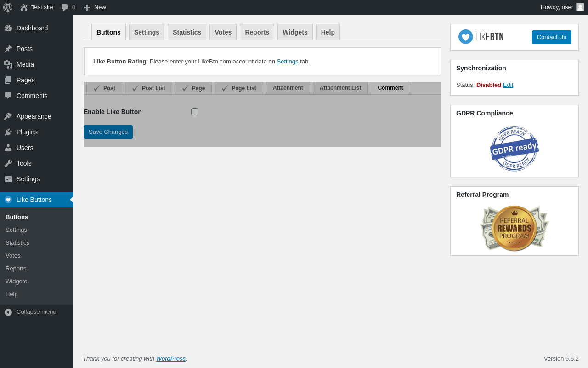Edit the Synchronization status

(x=508, y=85)
